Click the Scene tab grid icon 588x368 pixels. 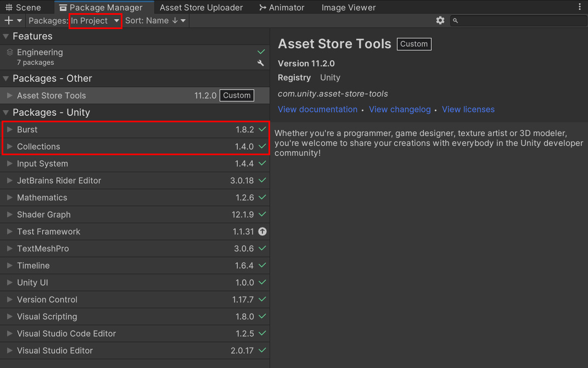coord(9,8)
